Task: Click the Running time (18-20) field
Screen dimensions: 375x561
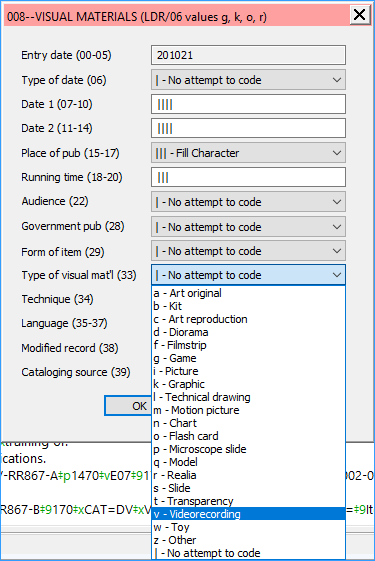Action: pyautogui.click(x=248, y=177)
